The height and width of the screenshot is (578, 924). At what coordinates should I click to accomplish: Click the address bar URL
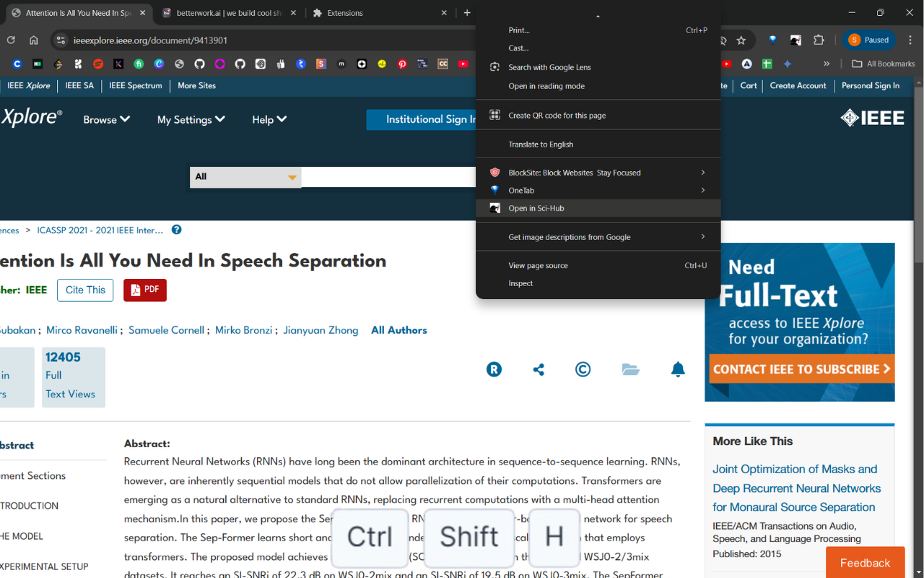150,40
